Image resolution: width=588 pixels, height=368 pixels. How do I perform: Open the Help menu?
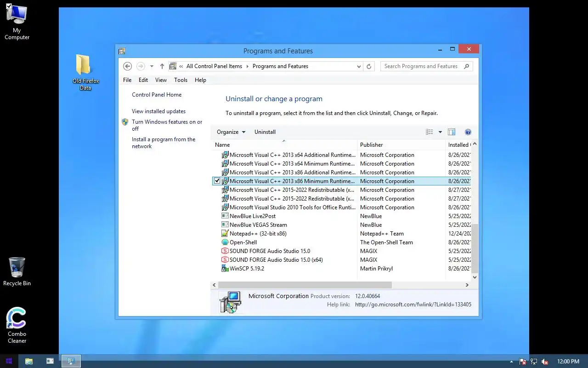200,80
